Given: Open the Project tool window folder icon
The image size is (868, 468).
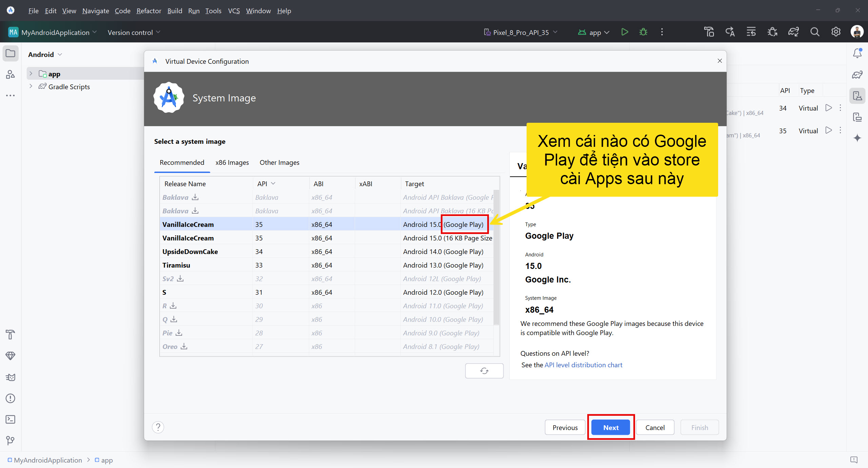Looking at the screenshot, I should 11,54.
